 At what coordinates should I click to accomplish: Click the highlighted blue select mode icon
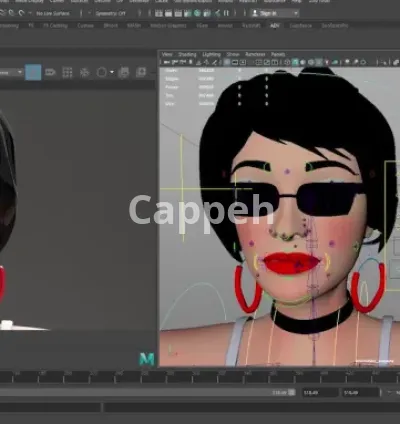[33, 72]
